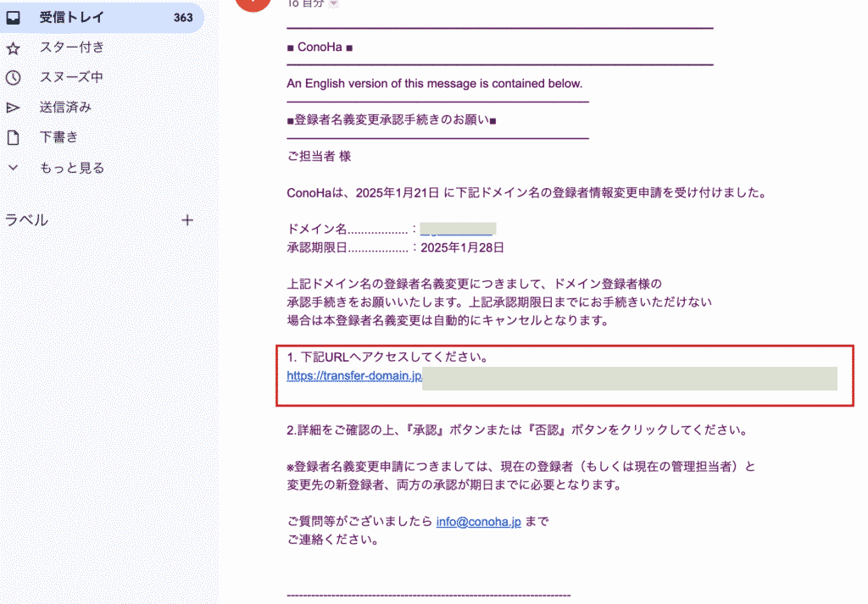Screen dimensions: 868x604
Task: Click the inbox tray icon in sidebar
Action: 13,17
